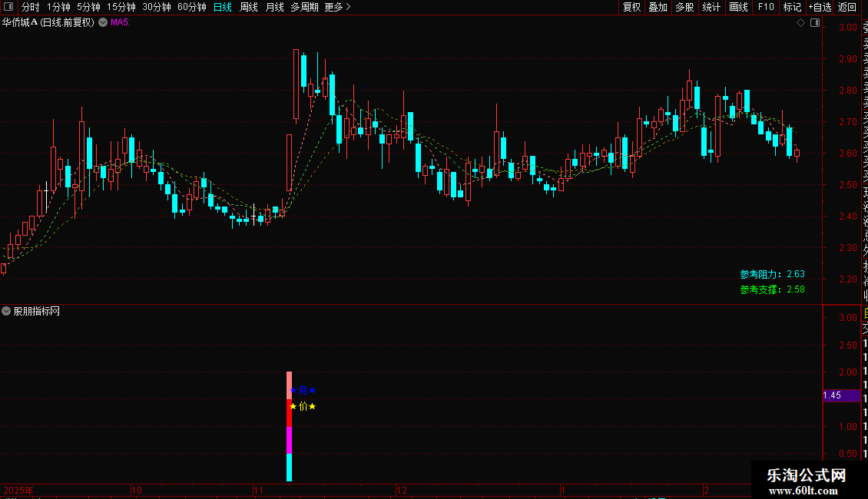The width and height of the screenshot is (868, 499).
Task: Open the 多股 multi-stock view
Action: coord(684,7)
